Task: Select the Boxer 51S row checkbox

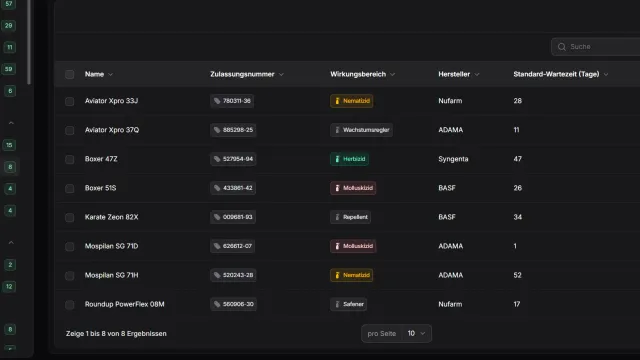Action: [x=69, y=188]
